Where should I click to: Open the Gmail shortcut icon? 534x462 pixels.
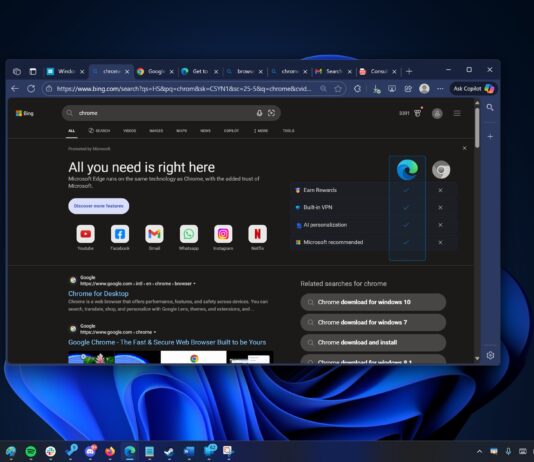point(154,234)
